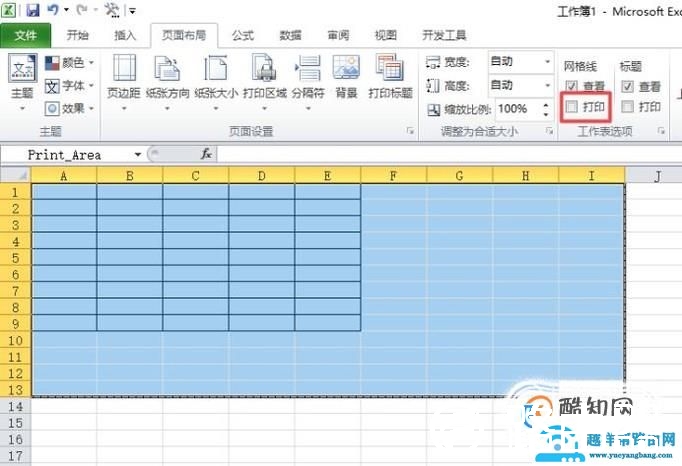Viewport: 682px width, 466px height.
Task: Open the quick access tools icon
Action: coord(112,10)
